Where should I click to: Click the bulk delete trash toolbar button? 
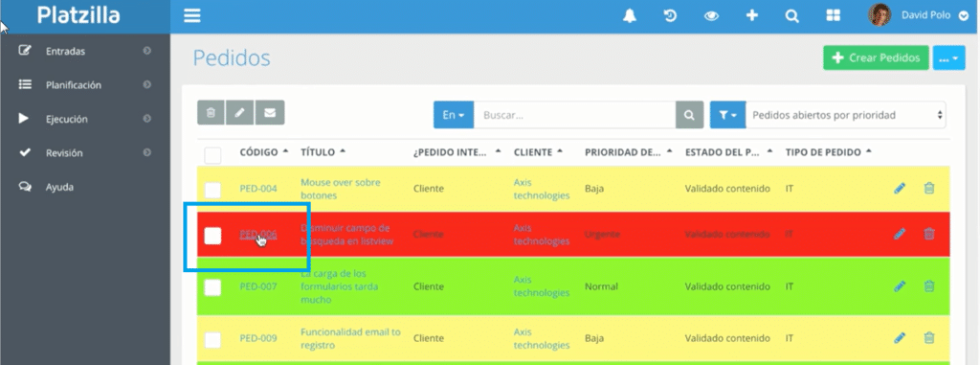click(x=211, y=113)
